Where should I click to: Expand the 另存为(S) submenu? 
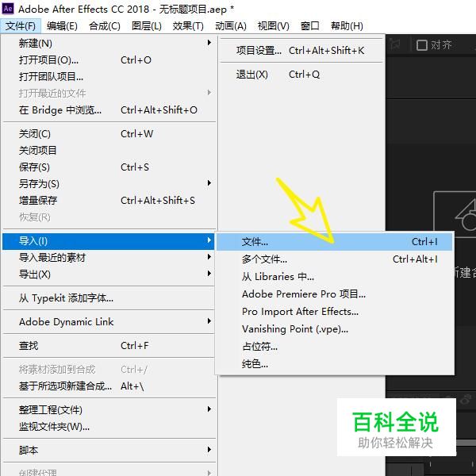[x=109, y=183]
